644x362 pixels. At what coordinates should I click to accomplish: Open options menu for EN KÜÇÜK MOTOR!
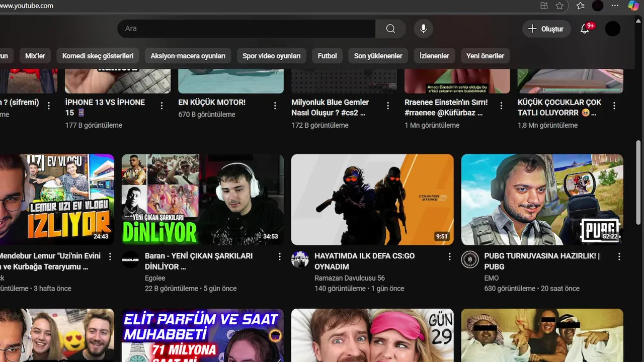tap(275, 106)
